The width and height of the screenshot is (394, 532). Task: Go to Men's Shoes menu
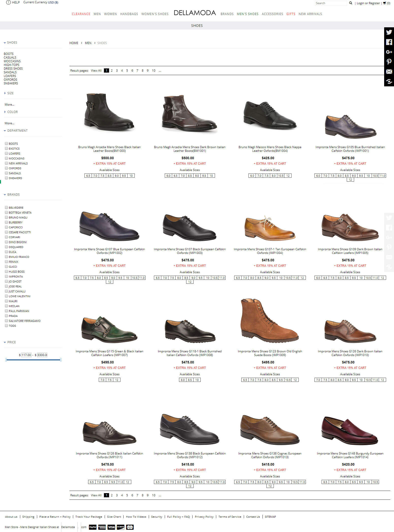coord(247,14)
